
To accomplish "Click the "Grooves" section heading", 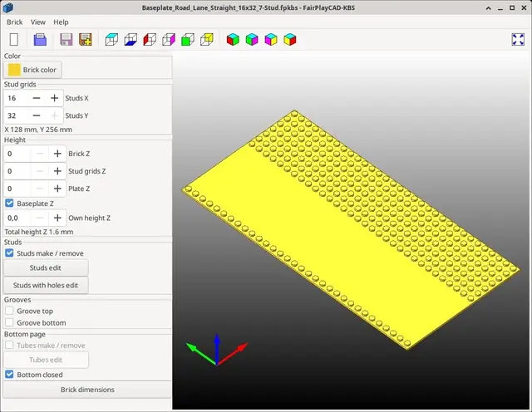I will point(17,300).
